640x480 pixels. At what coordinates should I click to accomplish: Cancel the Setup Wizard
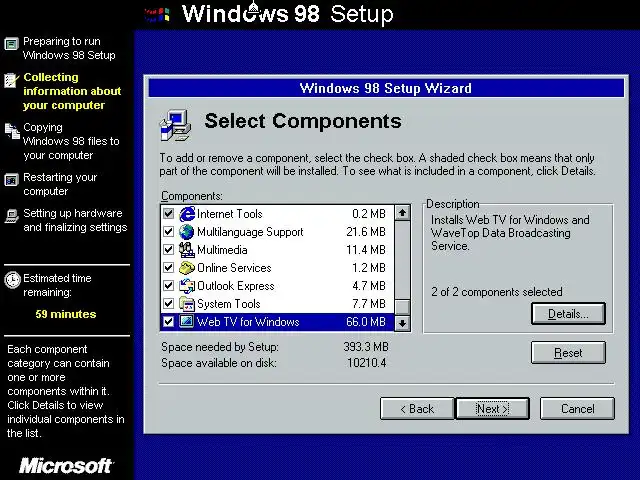[x=577, y=409]
